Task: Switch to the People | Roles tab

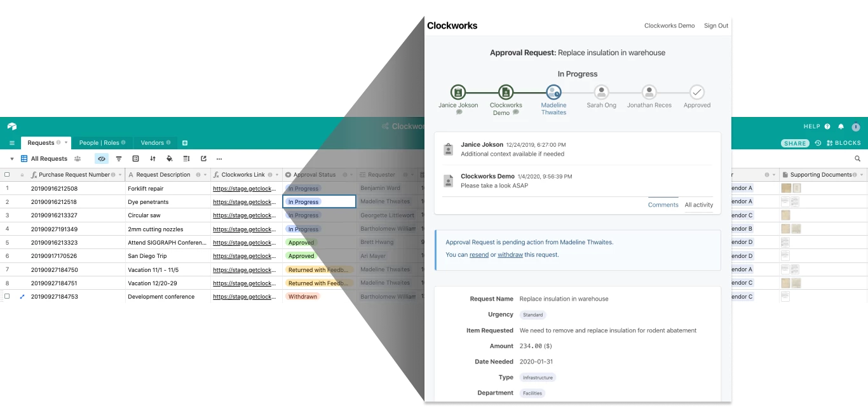Action: (x=102, y=143)
